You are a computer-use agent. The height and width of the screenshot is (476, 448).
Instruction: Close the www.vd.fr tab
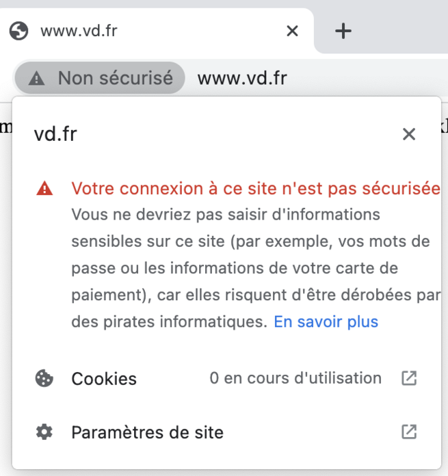[x=292, y=31]
